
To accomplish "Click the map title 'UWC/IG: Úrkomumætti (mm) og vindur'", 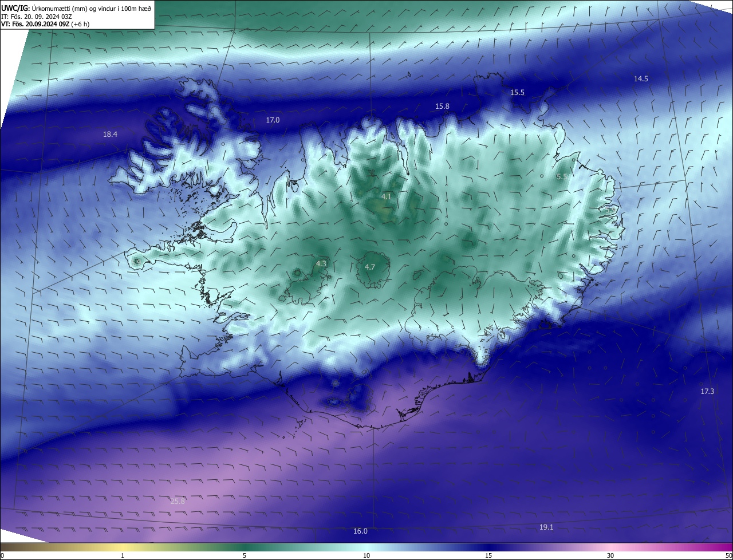I will click(x=76, y=8).
